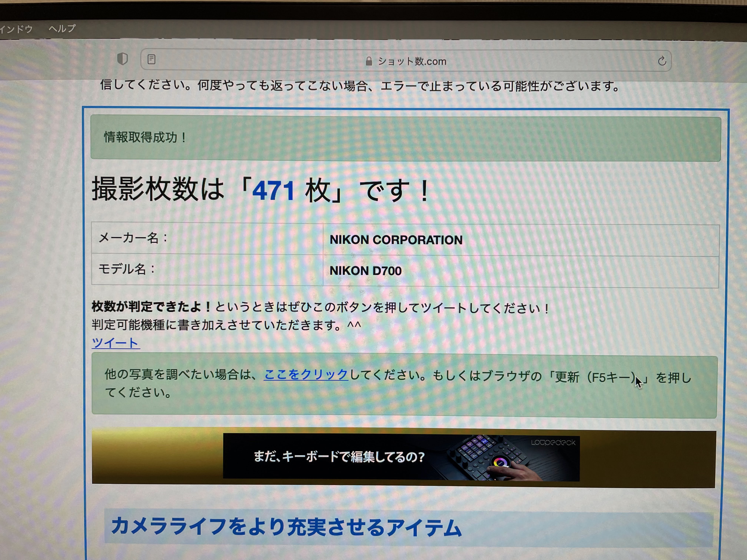Viewport: 747px width, 560px height.
Task: Open the ヘルプ menu
Action: [x=62, y=28]
